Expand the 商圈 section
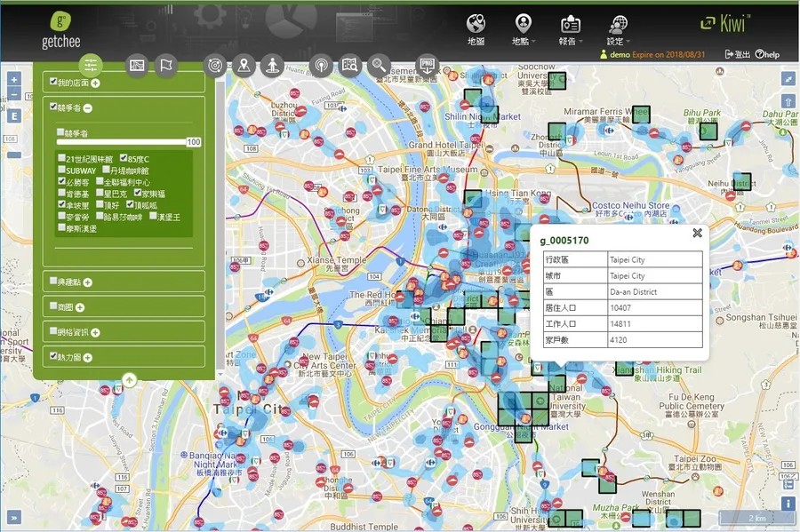 80,307
